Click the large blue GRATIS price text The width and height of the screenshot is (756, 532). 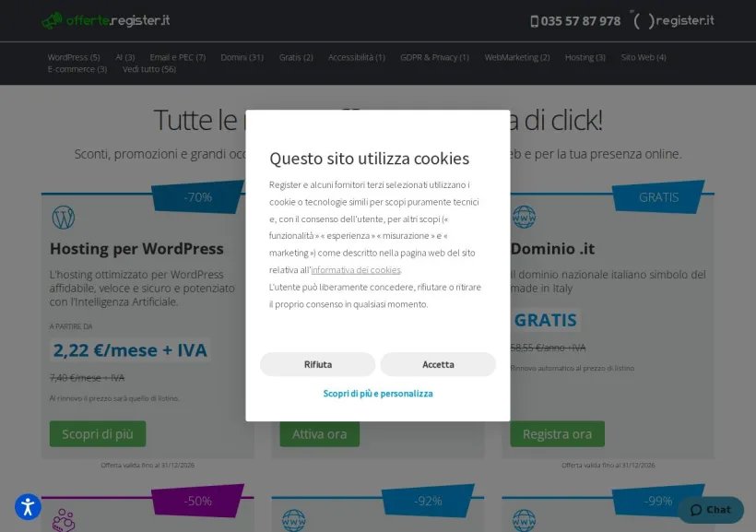(545, 320)
